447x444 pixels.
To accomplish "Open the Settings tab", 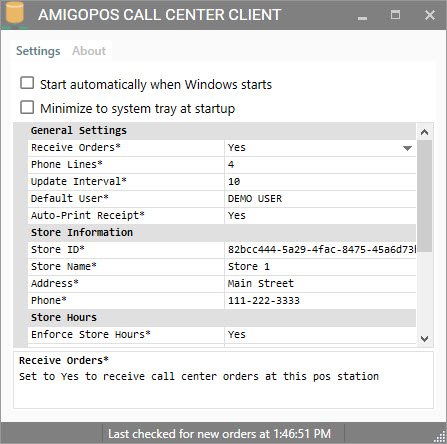I will coord(38,51).
